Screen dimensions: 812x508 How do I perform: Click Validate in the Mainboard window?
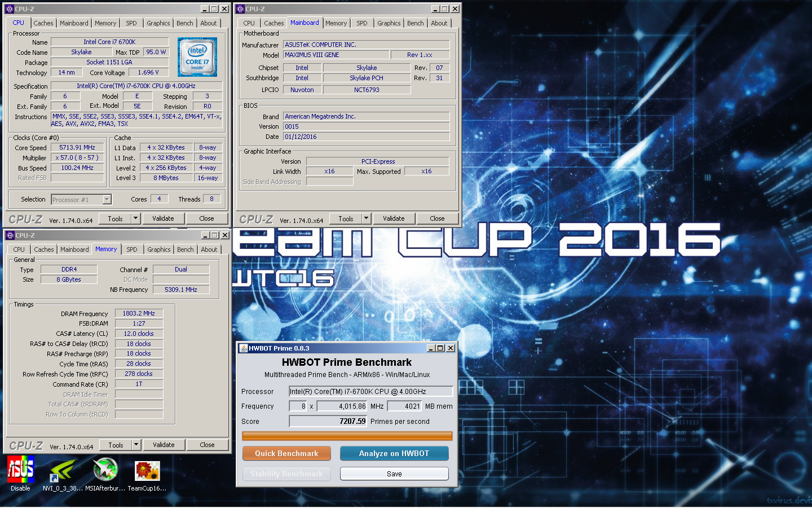tap(394, 218)
